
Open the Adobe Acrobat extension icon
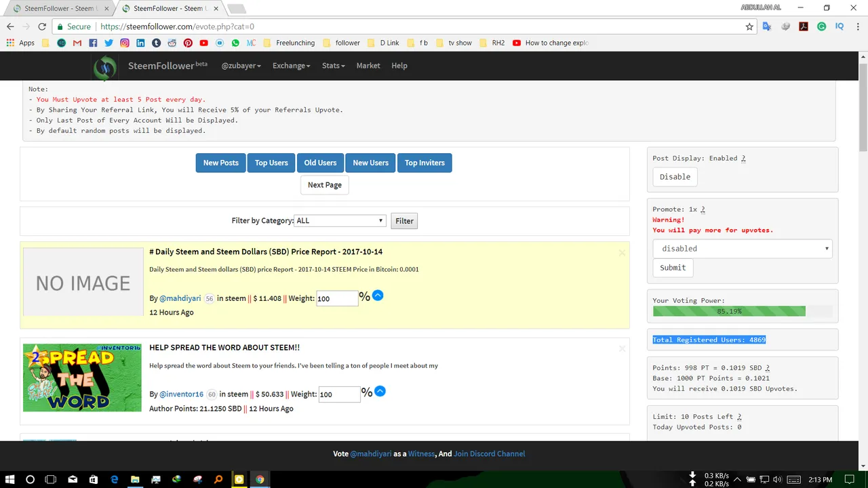[x=804, y=26]
